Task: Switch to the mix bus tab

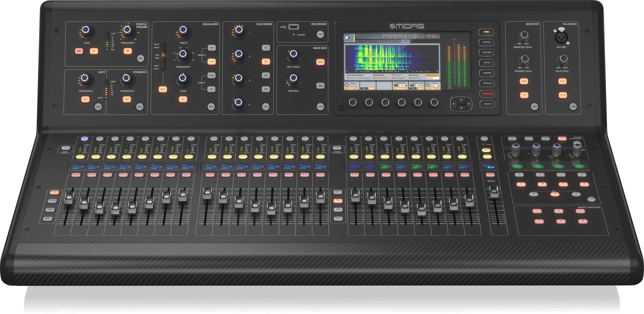Action: [x=372, y=41]
